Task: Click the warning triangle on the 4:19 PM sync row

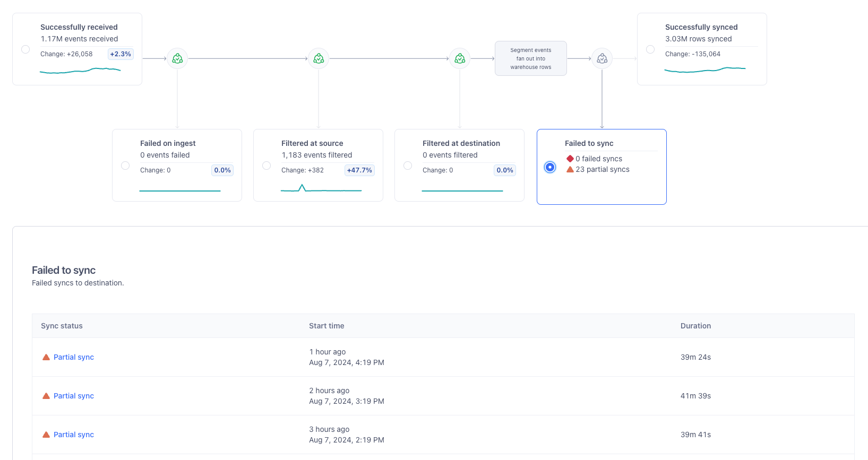Action: pos(46,357)
